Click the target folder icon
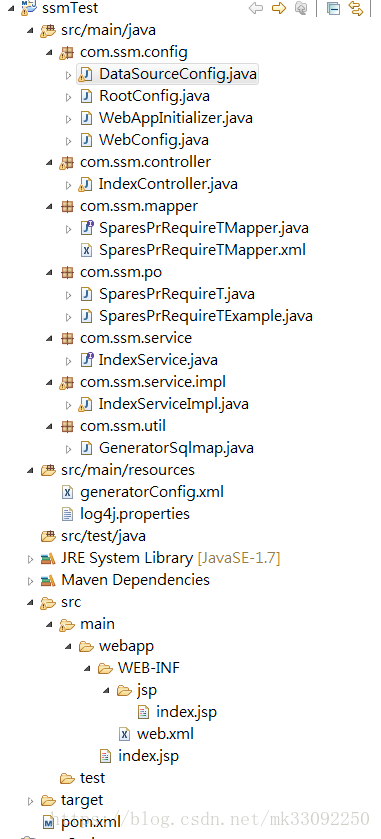The image size is (381, 839). click(x=48, y=800)
